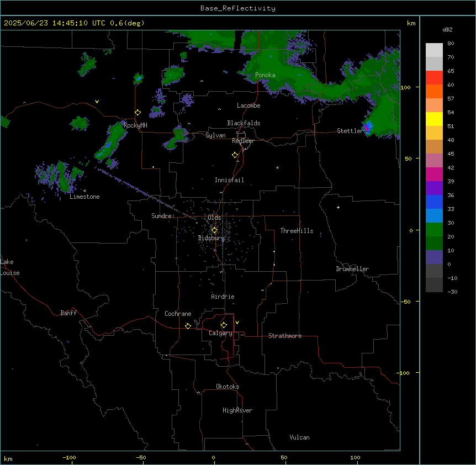476x465 pixels.
Task: Click the Drumheller town label
Action: click(x=352, y=269)
